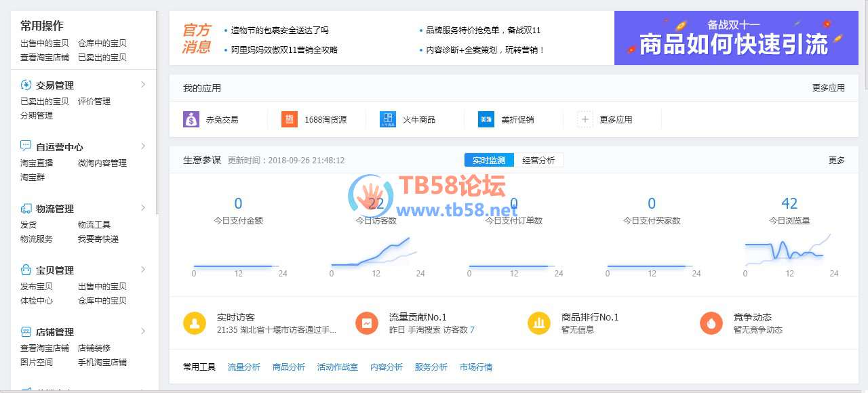Click the 交易管理 yen icon

coord(26,85)
